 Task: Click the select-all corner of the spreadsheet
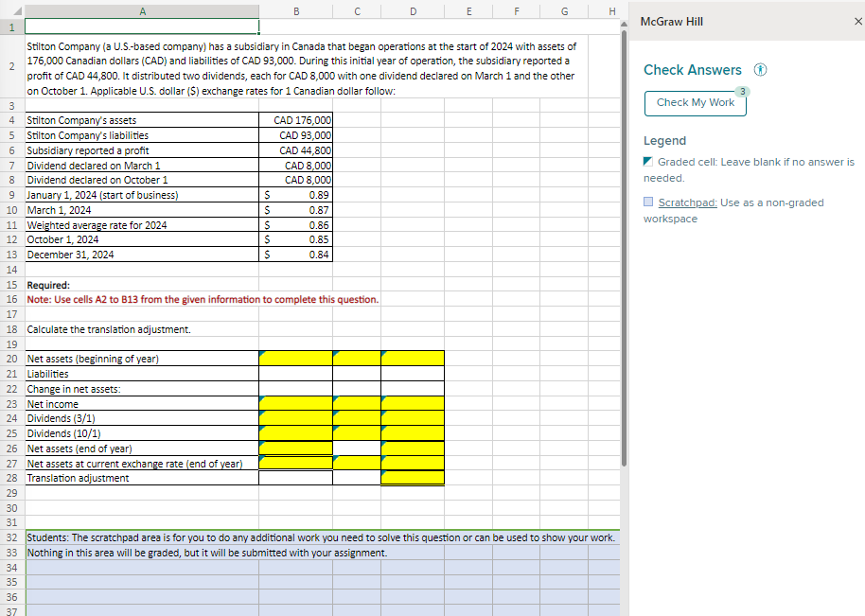(x=12, y=11)
